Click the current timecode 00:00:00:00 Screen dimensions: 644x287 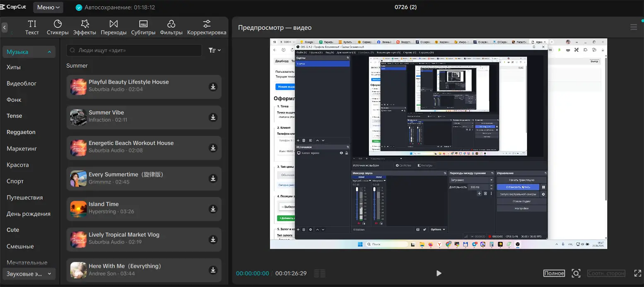pos(253,273)
